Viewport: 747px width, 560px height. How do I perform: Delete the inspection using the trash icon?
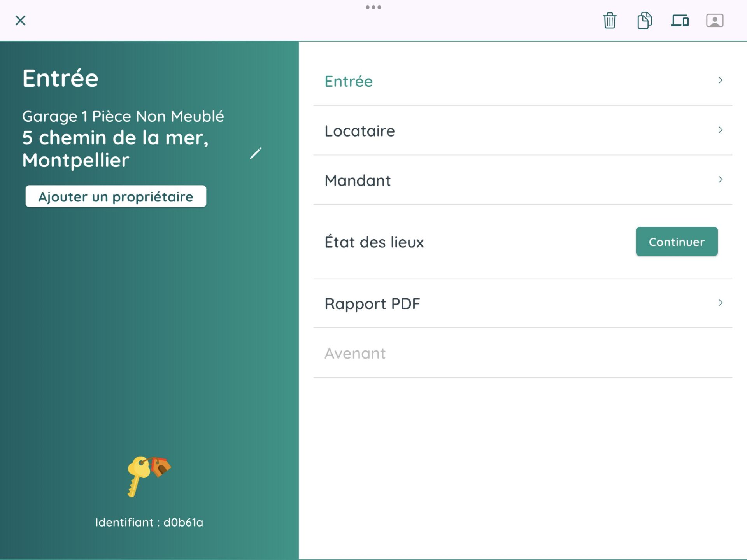point(609,21)
